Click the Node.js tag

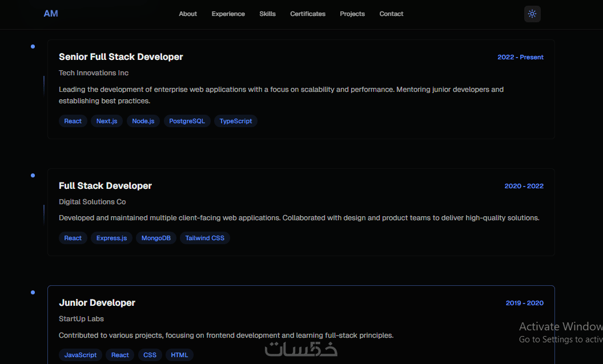(x=143, y=121)
